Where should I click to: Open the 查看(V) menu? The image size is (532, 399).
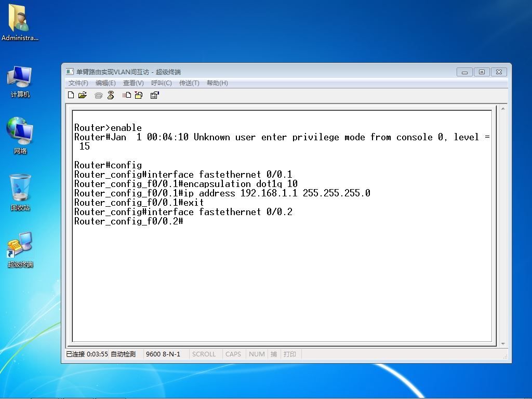[x=134, y=83]
